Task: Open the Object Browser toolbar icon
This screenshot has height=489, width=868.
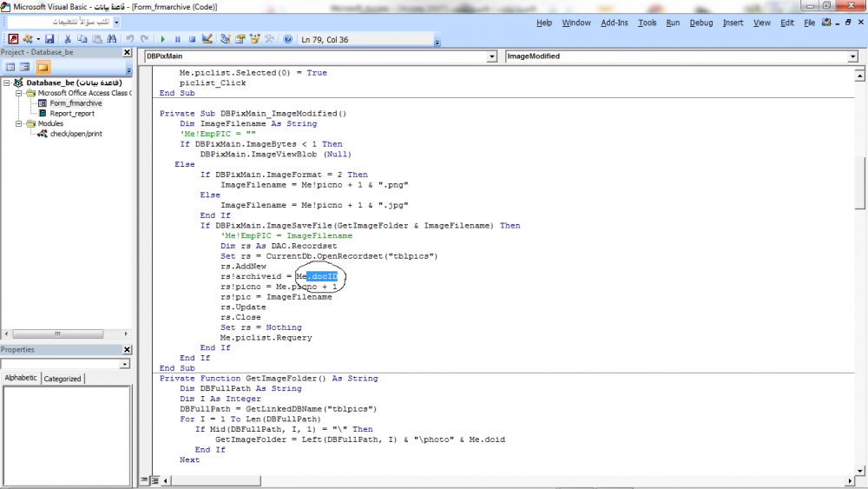Action: [x=254, y=39]
